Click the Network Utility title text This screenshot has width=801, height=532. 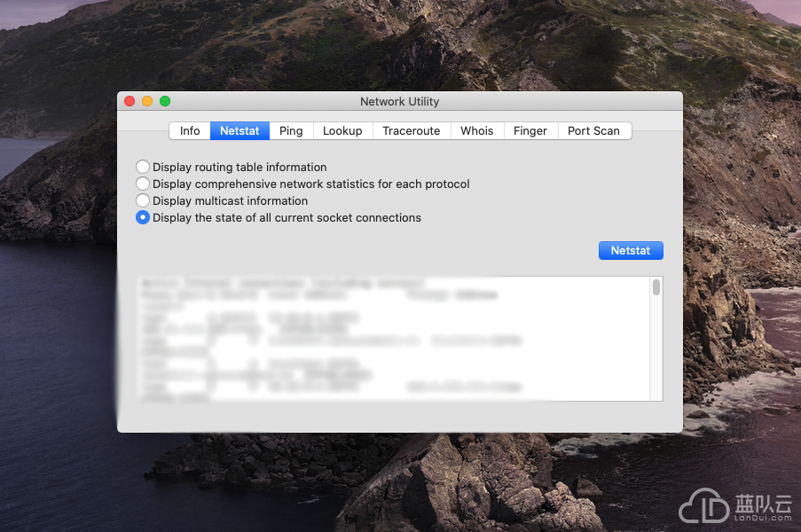tap(399, 101)
